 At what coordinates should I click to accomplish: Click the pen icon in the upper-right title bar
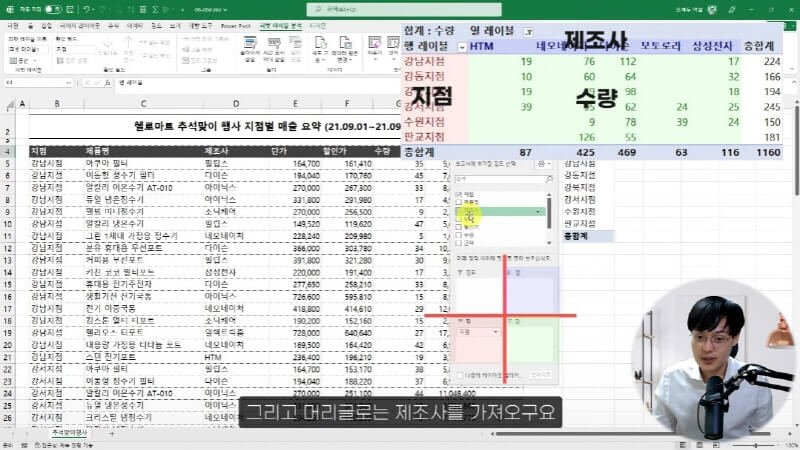pos(732,10)
